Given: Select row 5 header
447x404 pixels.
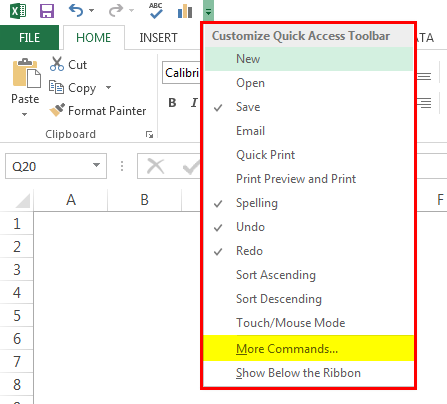Looking at the screenshot, I should 17,315.
